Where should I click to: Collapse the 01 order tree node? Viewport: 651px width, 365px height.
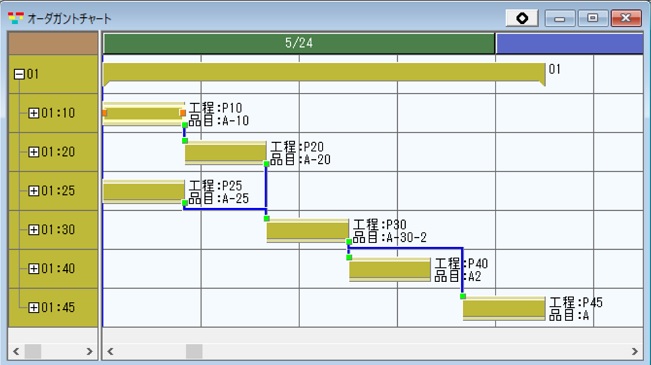pos(19,74)
